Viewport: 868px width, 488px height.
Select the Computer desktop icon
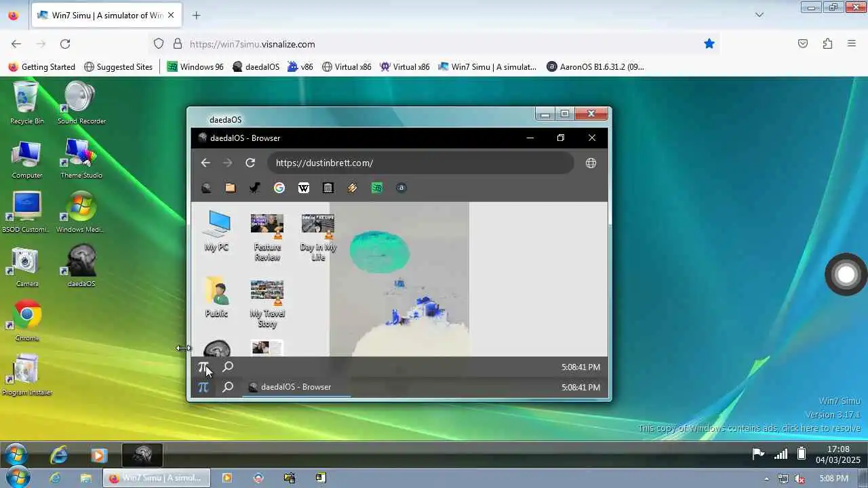tap(26, 159)
